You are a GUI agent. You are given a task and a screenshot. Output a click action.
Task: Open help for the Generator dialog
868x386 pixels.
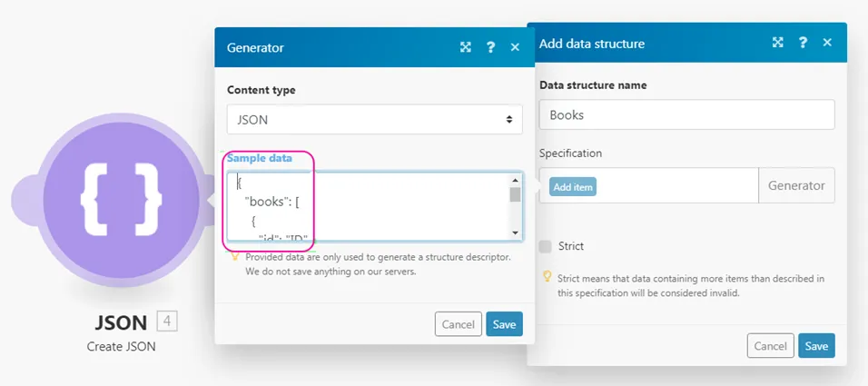pos(490,47)
